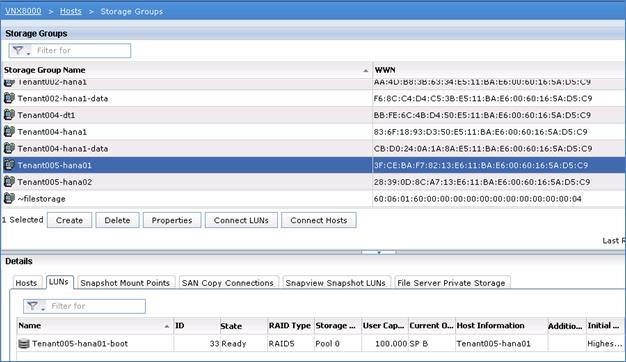Click the Tenant004-dt1 storage group icon

pos(9,115)
